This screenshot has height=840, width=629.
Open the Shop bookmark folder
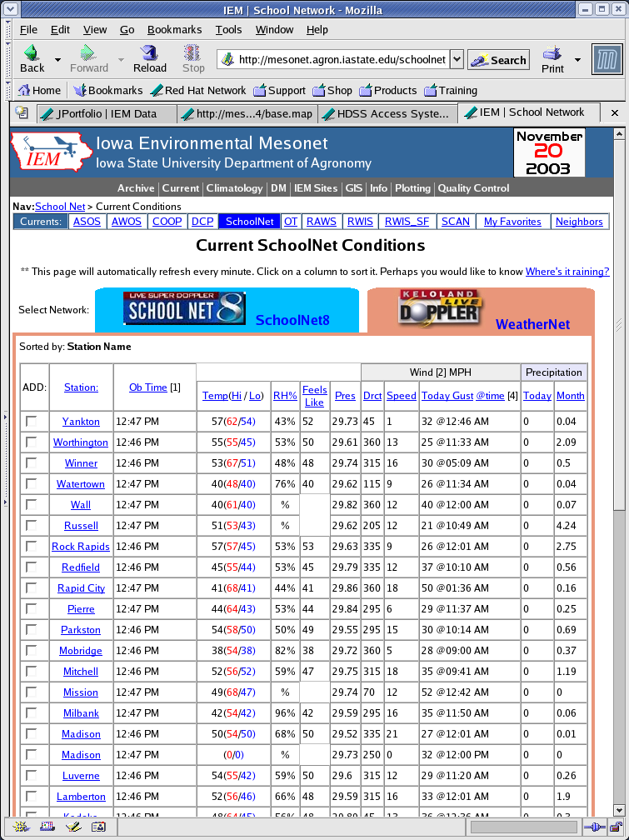coord(332,91)
